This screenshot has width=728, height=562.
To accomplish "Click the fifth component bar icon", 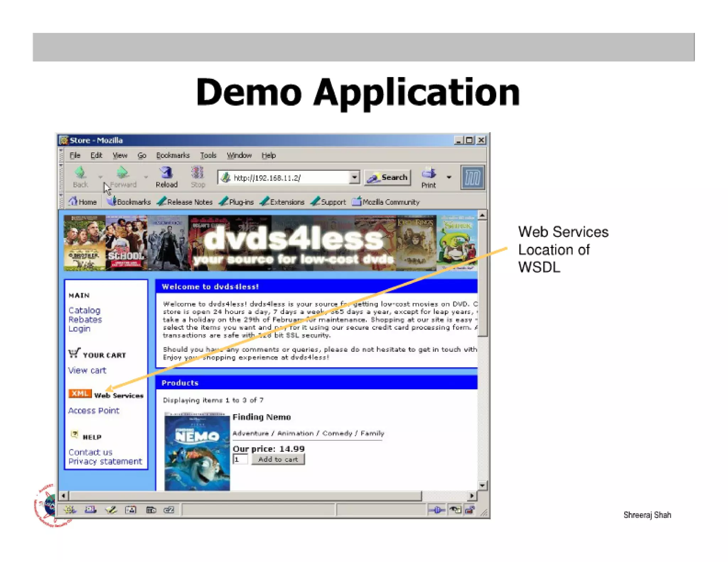I will pyautogui.click(x=151, y=510).
